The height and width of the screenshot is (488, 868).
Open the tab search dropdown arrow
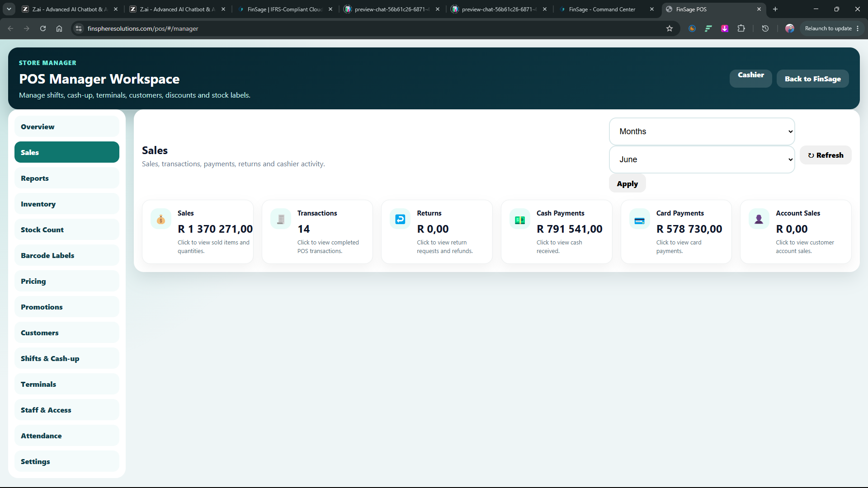coord(9,9)
